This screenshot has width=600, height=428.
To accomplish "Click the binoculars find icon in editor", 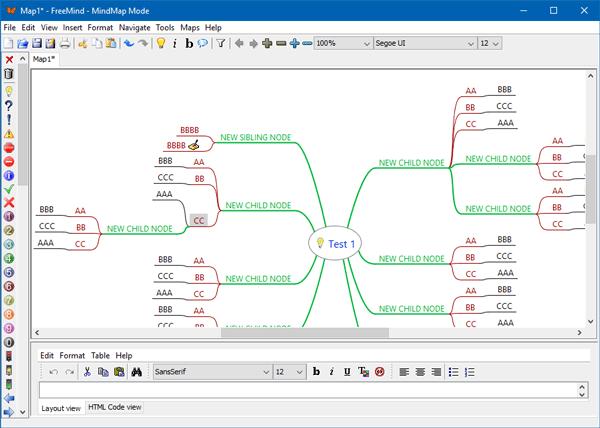I will pos(134,372).
